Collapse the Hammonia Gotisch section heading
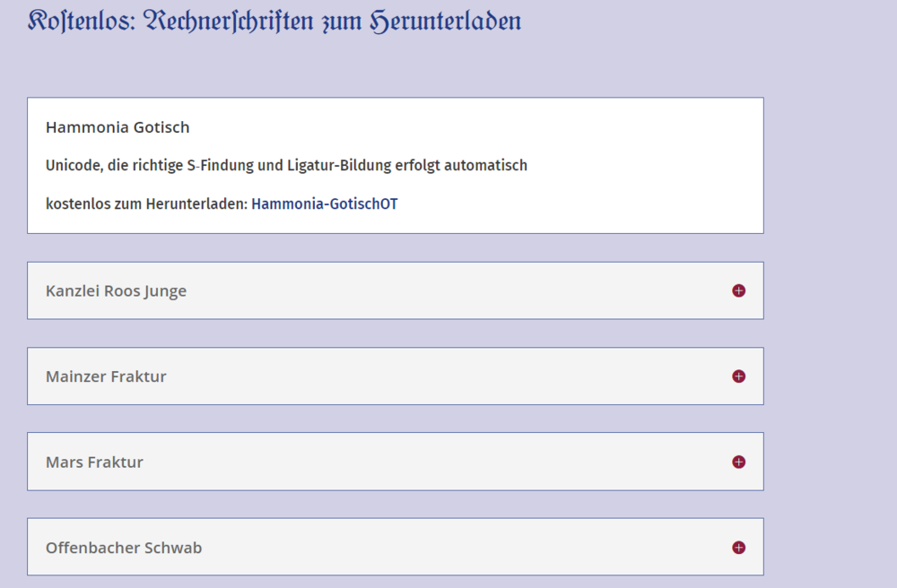The width and height of the screenshot is (897, 588). coord(118,127)
